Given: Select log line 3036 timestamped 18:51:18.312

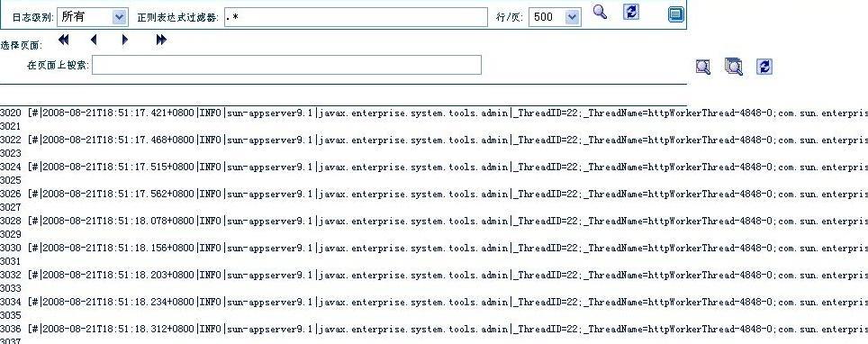Looking at the screenshot, I should click(434, 329).
